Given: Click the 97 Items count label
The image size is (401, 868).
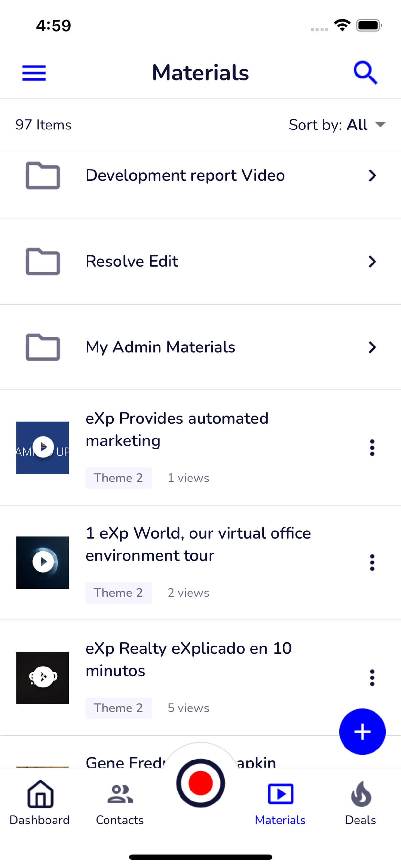Looking at the screenshot, I should tap(44, 125).
